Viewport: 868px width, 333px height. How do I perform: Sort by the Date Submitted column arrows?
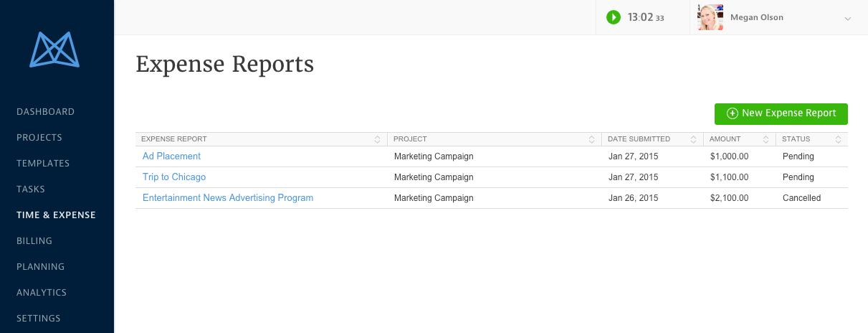(x=693, y=139)
